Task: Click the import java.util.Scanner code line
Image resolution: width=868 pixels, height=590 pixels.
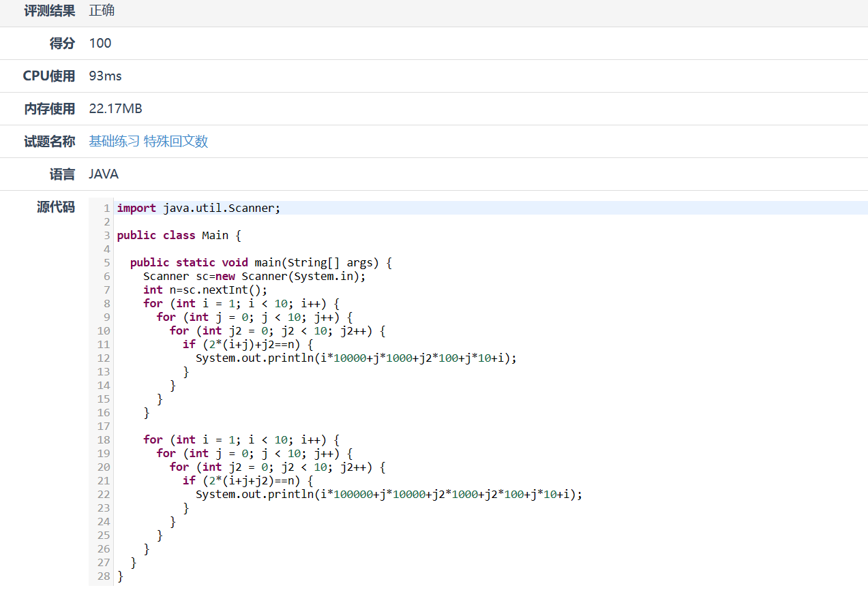Action: [x=198, y=208]
